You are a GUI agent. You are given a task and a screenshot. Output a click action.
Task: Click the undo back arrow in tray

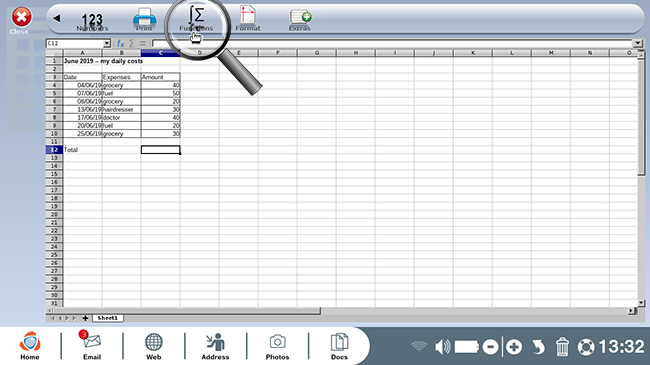pos(538,347)
